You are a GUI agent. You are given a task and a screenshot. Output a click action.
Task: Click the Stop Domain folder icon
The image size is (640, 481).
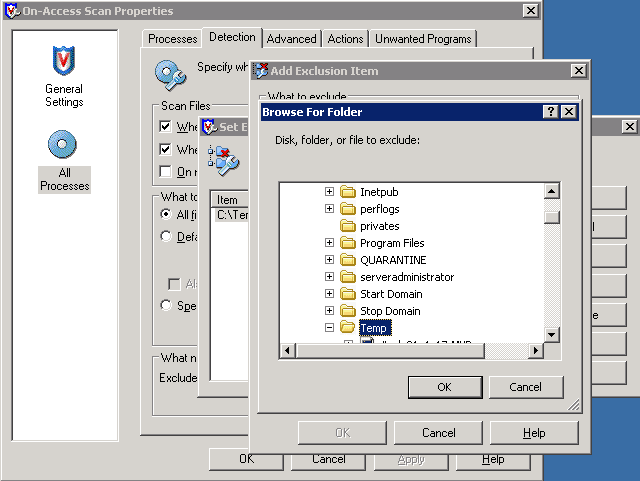pyautogui.click(x=348, y=311)
